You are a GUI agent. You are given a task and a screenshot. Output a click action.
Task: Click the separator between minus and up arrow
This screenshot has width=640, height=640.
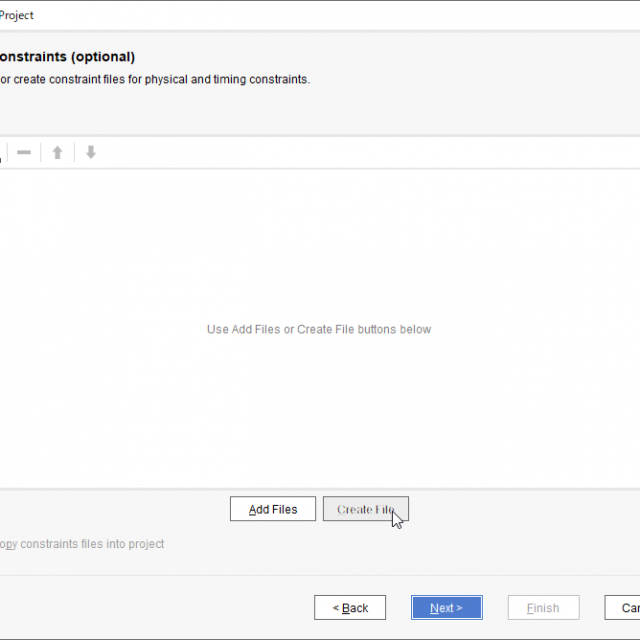pyautogui.click(x=41, y=153)
